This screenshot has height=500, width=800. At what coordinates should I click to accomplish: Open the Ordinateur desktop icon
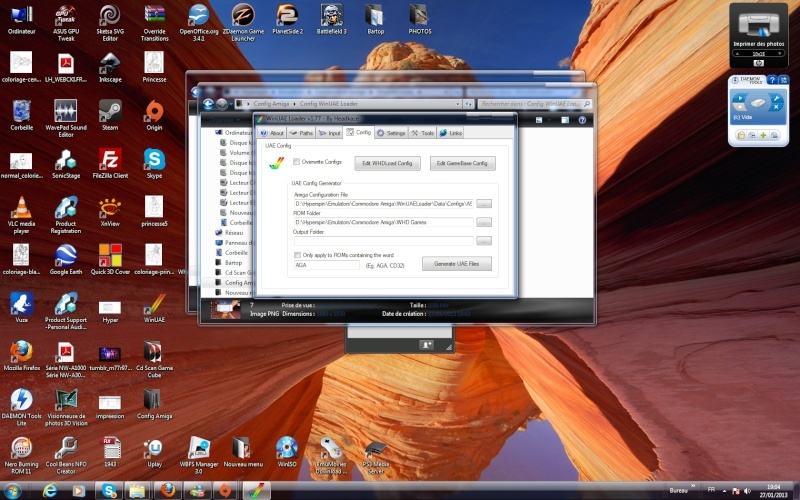pos(21,20)
